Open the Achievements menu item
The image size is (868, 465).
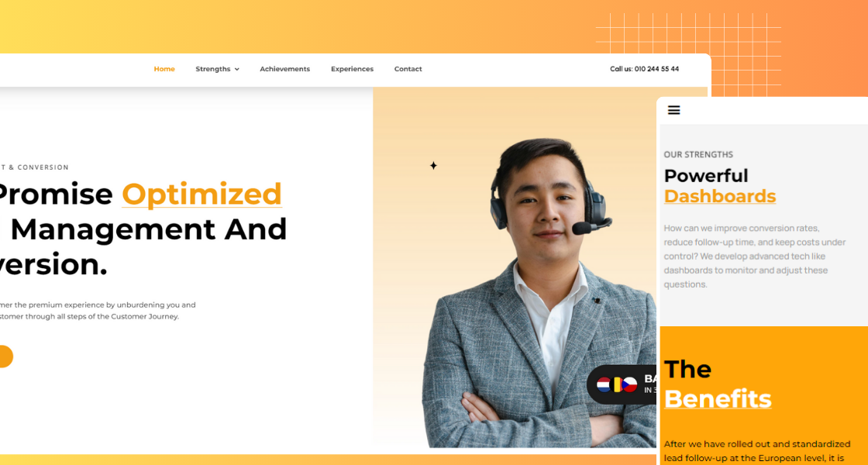285,69
